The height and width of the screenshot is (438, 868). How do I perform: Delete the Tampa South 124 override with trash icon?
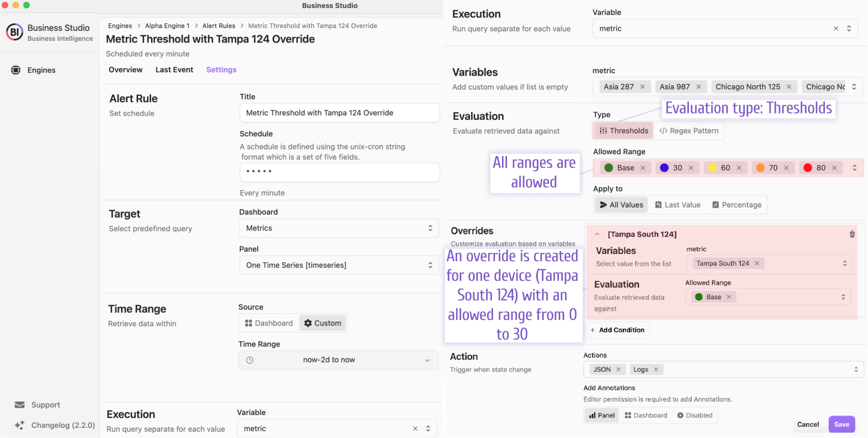[852, 234]
